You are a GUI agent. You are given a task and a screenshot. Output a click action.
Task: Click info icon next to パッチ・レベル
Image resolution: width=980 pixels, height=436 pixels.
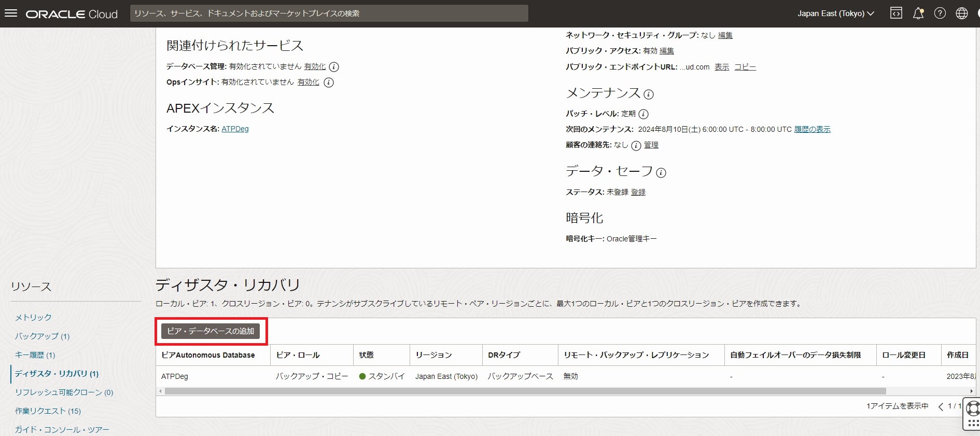point(643,114)
